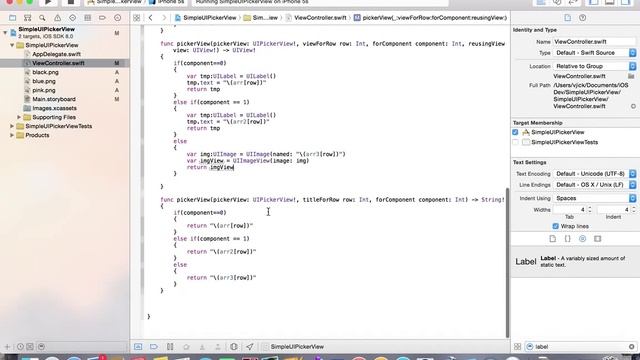Open the related items grid menu
Screen dimensions: 640x360
click(137, 18)
